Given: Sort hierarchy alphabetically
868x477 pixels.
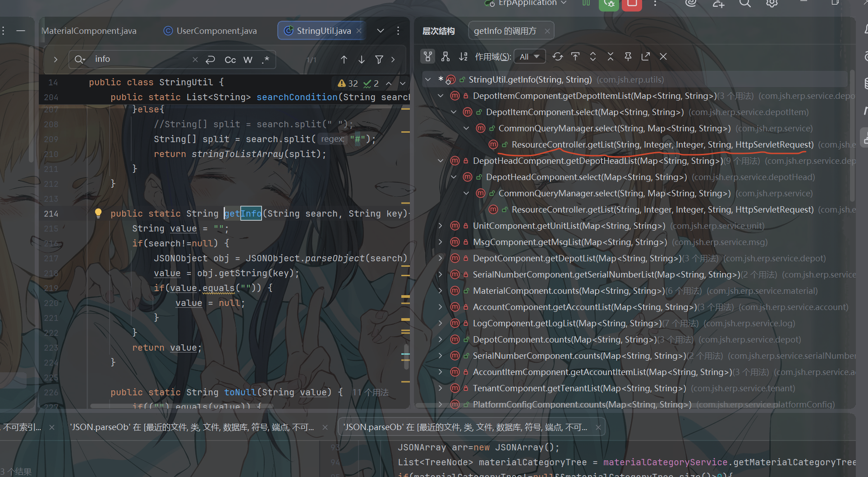Looking at the screenshot, I should pyautogui.click(x=463, y=56).
